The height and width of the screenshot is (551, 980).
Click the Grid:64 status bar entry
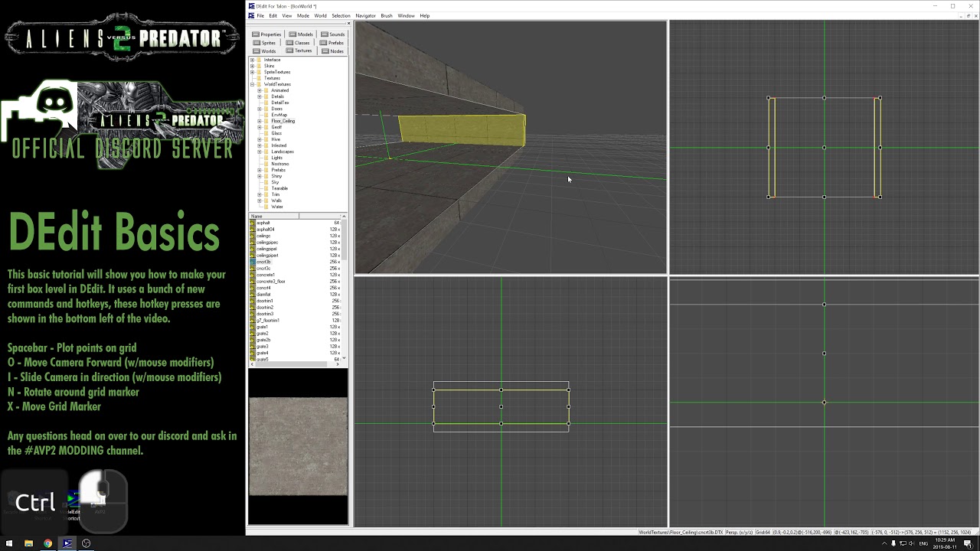coord(763,533)
